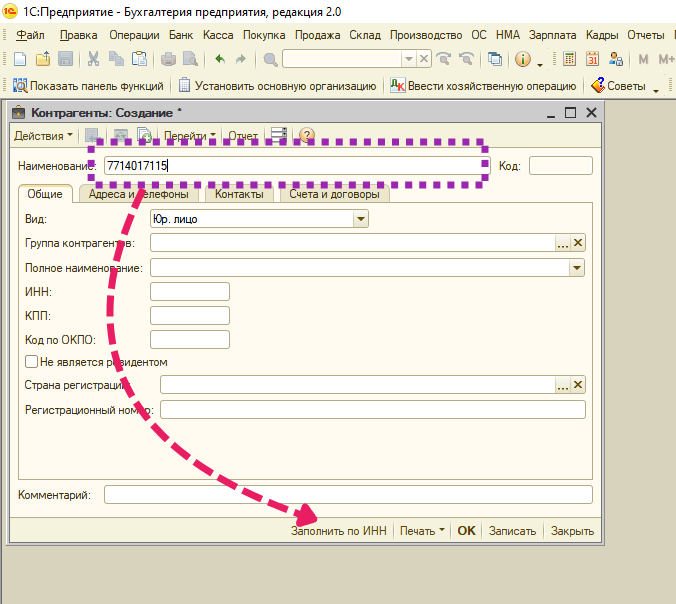The width and height of the screenshot is (676, 604).
Task: Expand Полное наименование dropdown arrow
Action: point(577,268)
